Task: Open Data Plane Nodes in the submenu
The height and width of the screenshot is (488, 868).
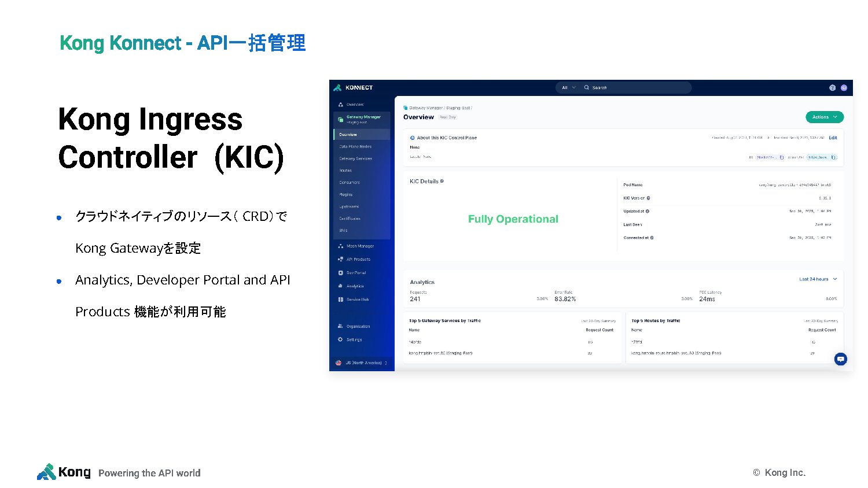Action: 355,146
